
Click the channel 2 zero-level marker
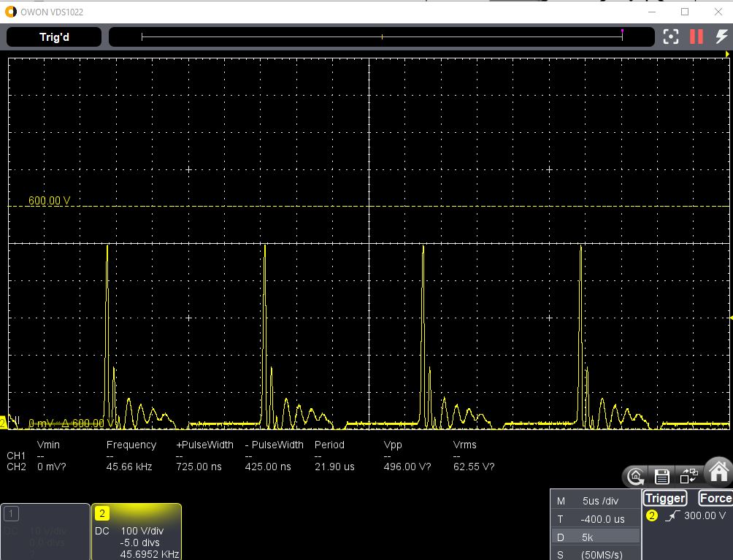[x=3, y=423]
